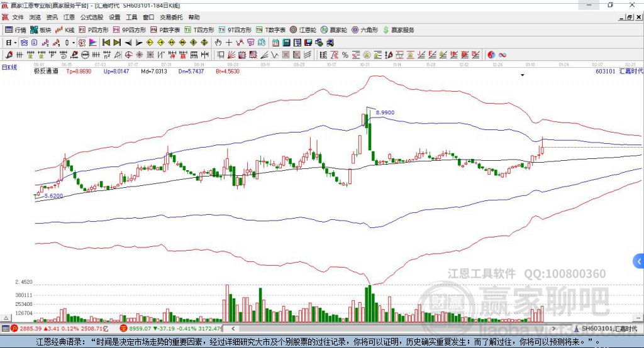The height and width of the screenshot is (348, 644).
Task: Open the calendar icon
Action: pyautogui.click(x=275, y=43)
